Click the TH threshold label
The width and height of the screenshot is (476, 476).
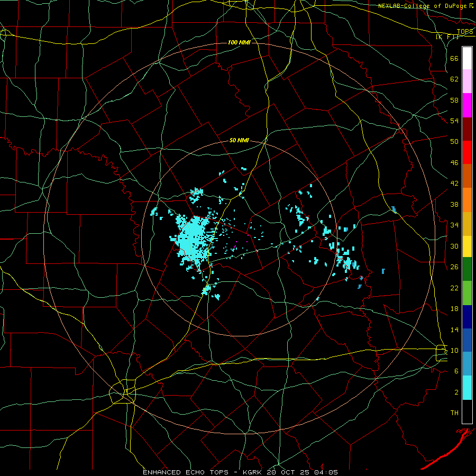[x=454, y=413]
